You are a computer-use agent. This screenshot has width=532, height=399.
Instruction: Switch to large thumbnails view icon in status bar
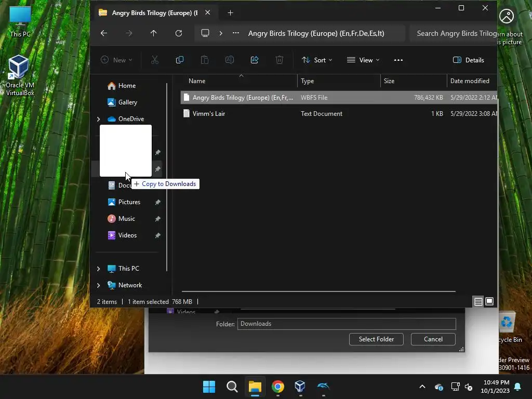click(x=489, y=301)
